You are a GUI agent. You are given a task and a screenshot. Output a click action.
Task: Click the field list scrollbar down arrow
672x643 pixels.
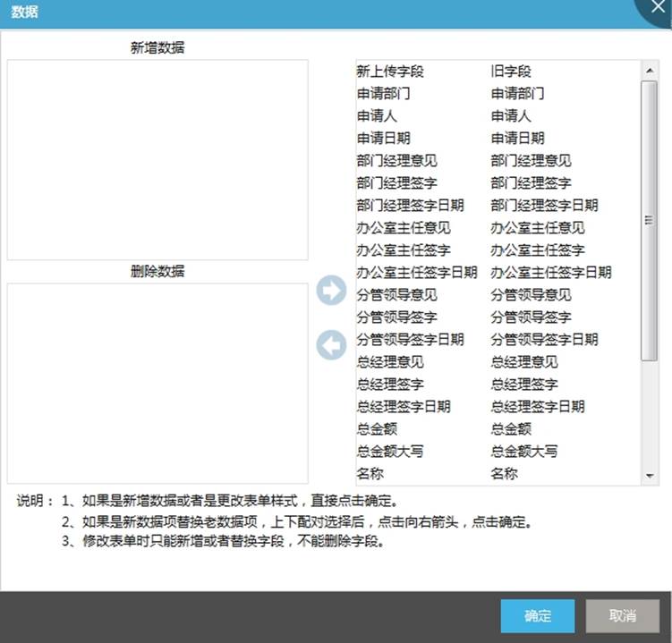coord(651,476)
